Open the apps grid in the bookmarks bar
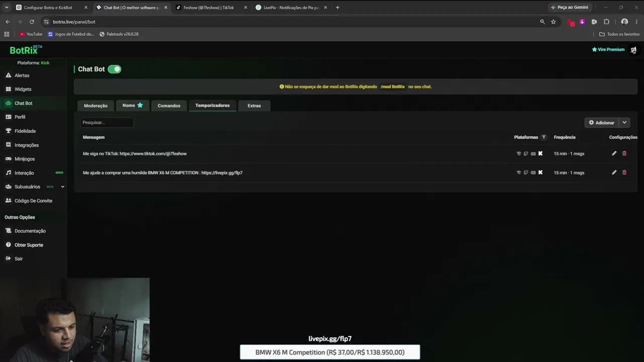The image size is (644, 362). pos(7,34)
